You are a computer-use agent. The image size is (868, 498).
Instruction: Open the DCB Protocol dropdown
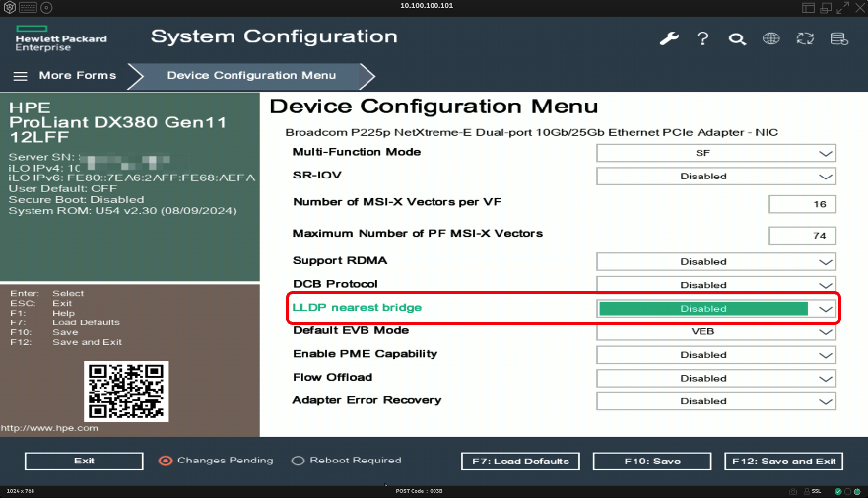tap(715, 285)
